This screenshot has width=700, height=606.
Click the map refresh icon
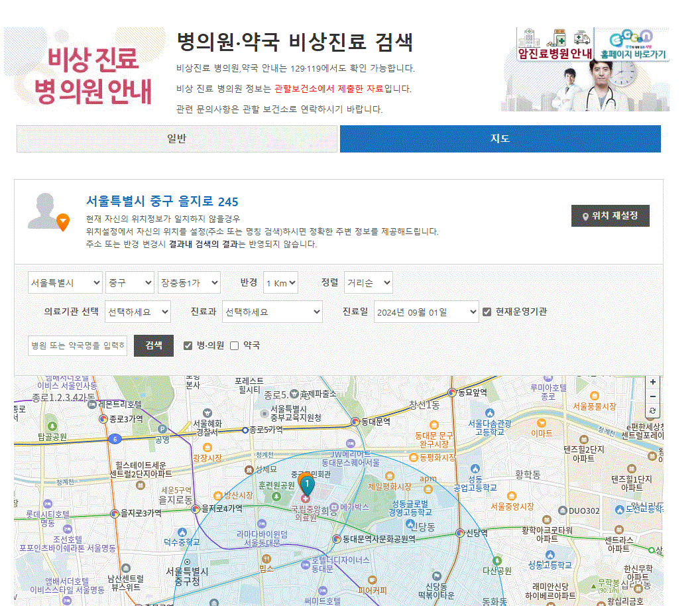(x=653, y=411)
